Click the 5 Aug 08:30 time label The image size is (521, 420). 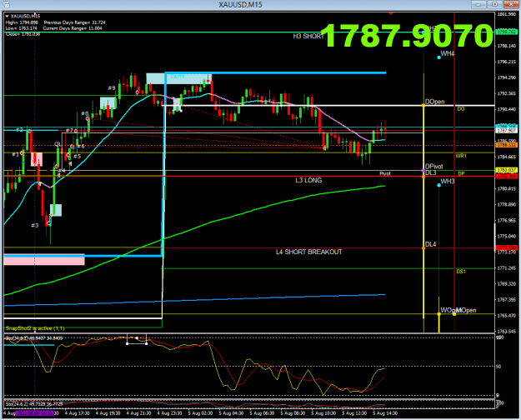point(293,413)
